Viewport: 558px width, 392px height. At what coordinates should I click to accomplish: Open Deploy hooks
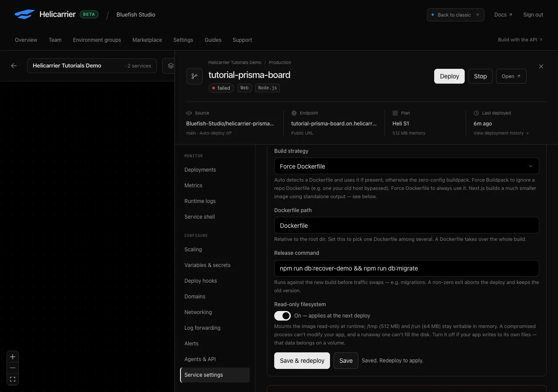pos(215,281)
